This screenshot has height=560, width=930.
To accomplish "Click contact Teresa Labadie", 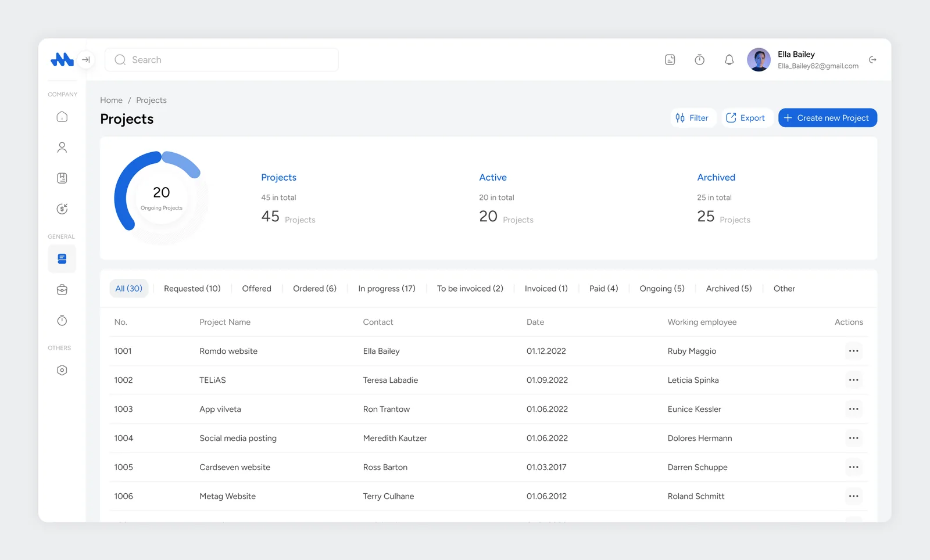I will click(391, 380).
